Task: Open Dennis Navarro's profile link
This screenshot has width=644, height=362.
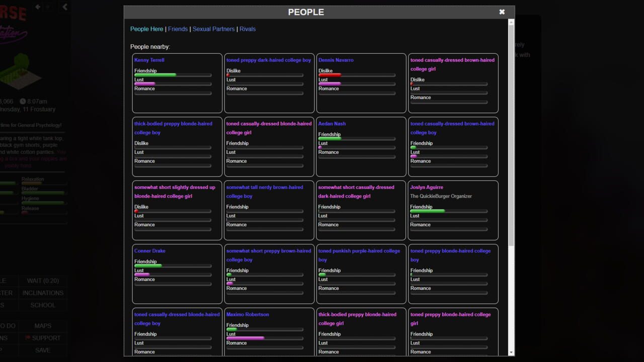Action: (x=336, y=60)
